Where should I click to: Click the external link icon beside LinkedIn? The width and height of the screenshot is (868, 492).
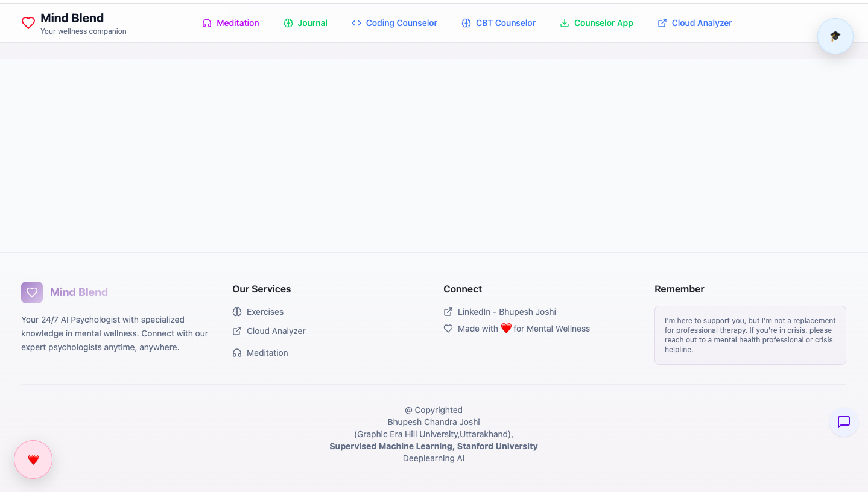coord(448,312)
